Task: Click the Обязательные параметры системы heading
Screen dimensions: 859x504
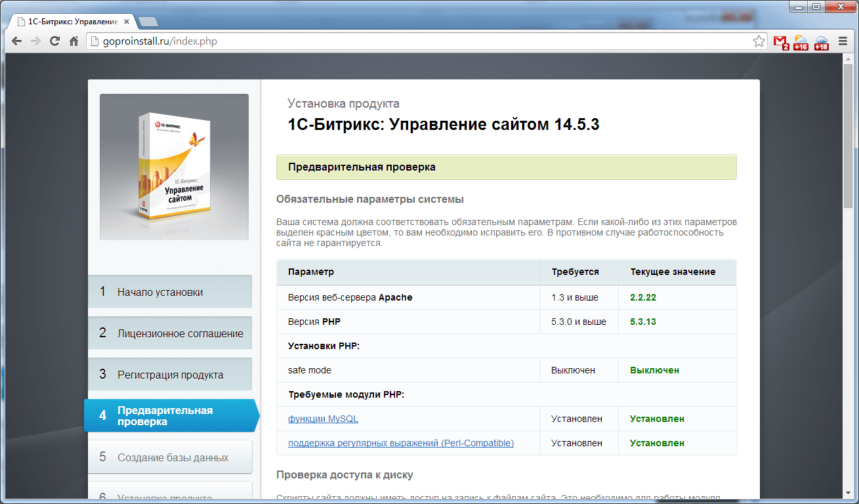Action: [370, 199]
